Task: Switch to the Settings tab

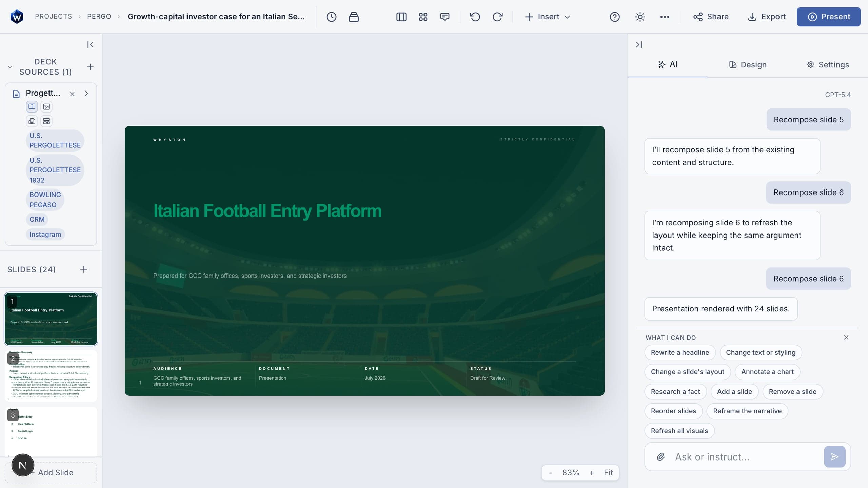Action: pyautogui.click(x=828, y=64)
